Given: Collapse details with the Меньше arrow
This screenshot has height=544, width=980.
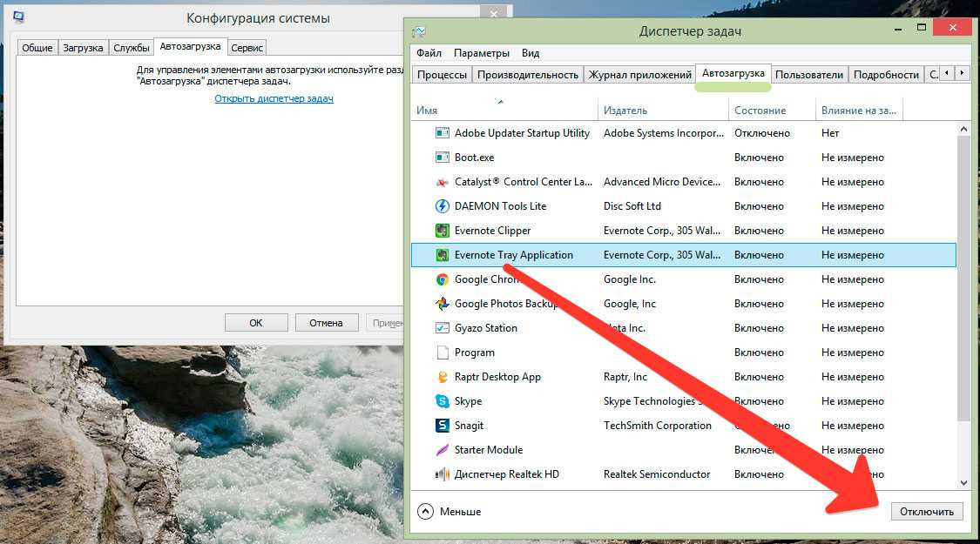Looking at the screenshot, I should coord(425,512).
